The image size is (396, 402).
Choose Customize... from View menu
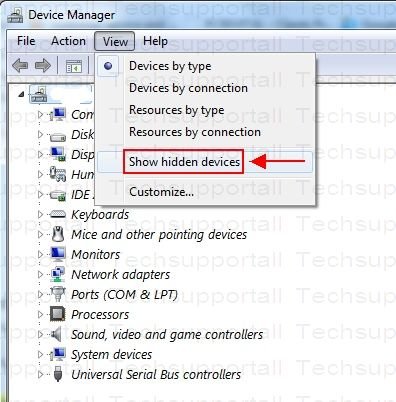point(161,192)
